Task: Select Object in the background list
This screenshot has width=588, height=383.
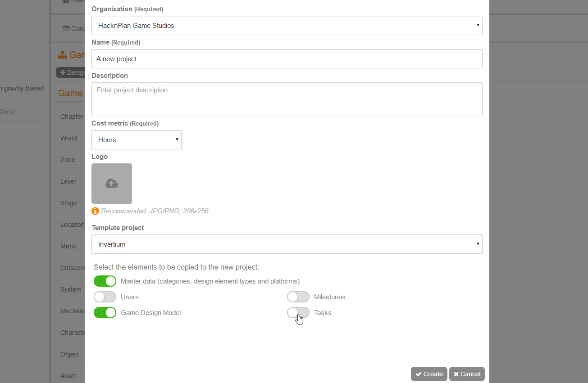Action: [69, 354]
